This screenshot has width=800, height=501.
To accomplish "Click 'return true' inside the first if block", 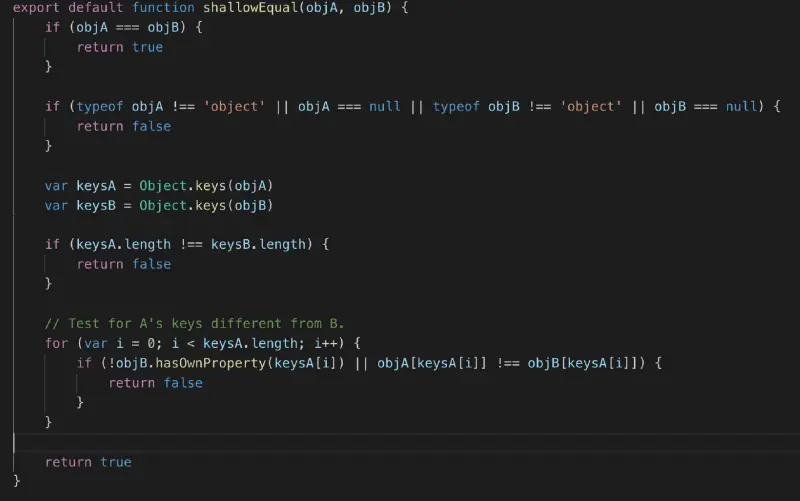I will 120,47.
